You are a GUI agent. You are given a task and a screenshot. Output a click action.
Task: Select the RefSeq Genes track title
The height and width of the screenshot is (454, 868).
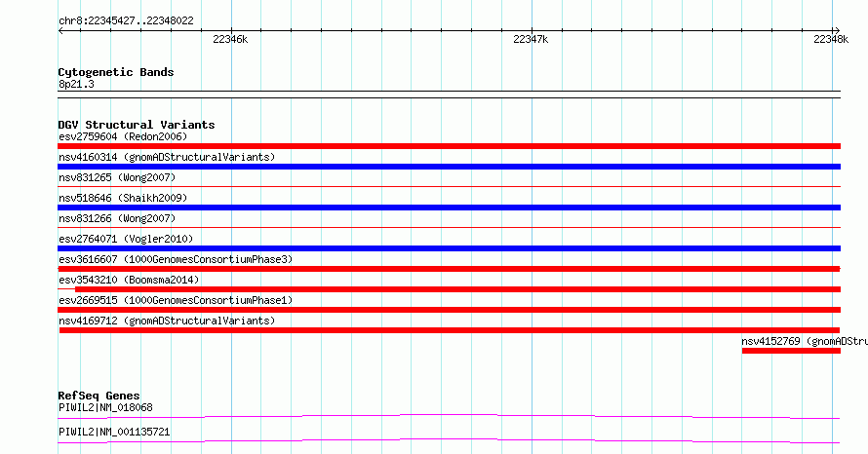pos(99,396)
